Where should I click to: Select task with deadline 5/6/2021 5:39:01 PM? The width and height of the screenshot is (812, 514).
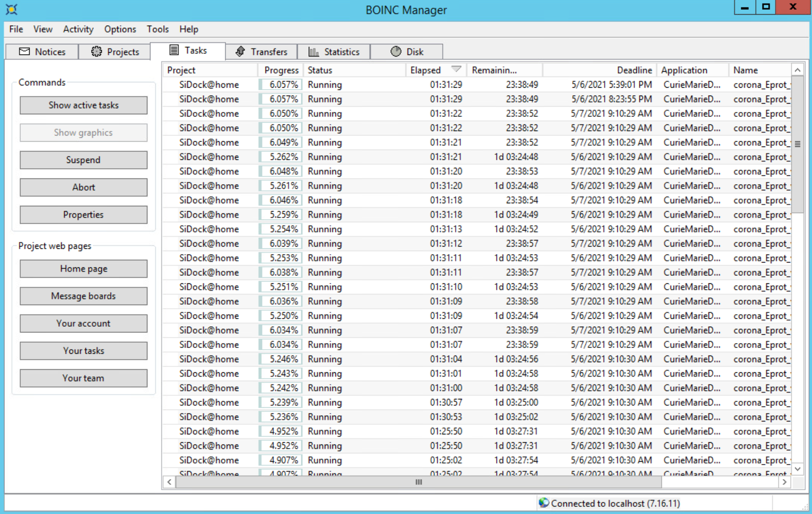pyautogui.click(x=477, y=85)
